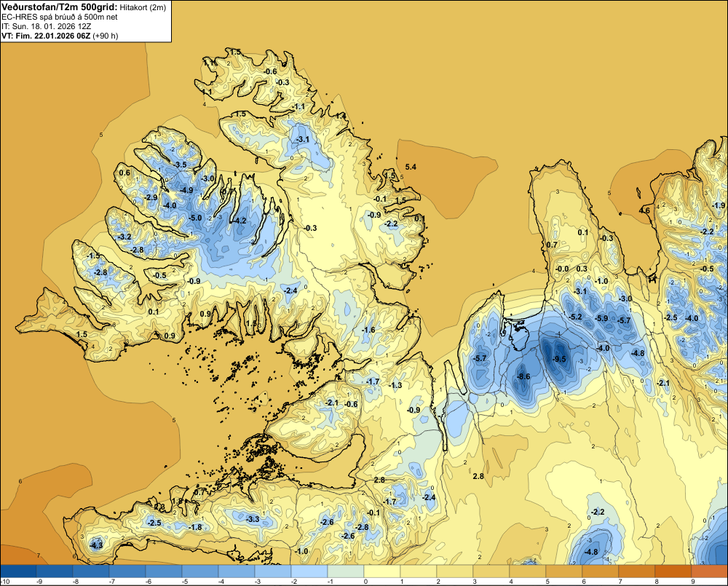Viewport: 728px width, 586px height.
Task: Click the '-1.8' temperature label
Action: (195, 527)
